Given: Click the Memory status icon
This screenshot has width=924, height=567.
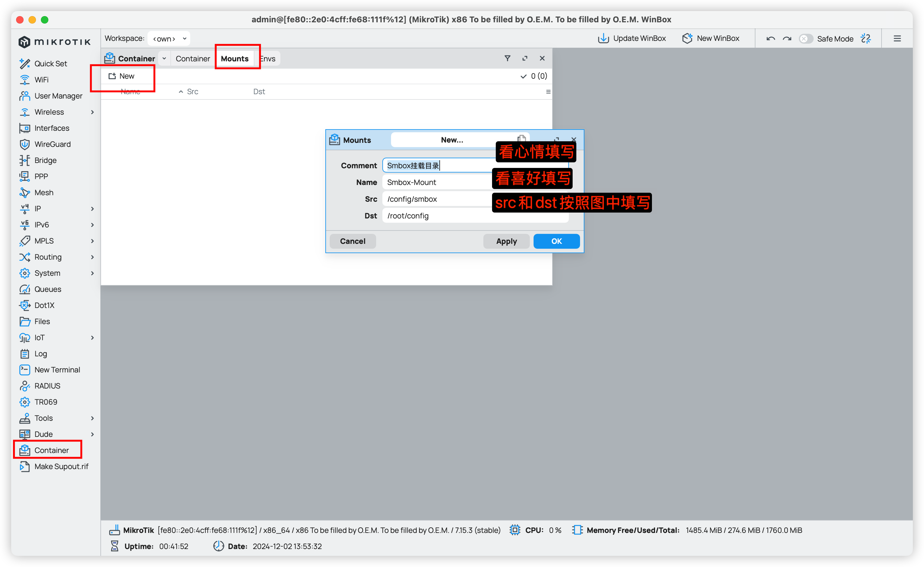Looking at the screenshot, I should 578,530.
